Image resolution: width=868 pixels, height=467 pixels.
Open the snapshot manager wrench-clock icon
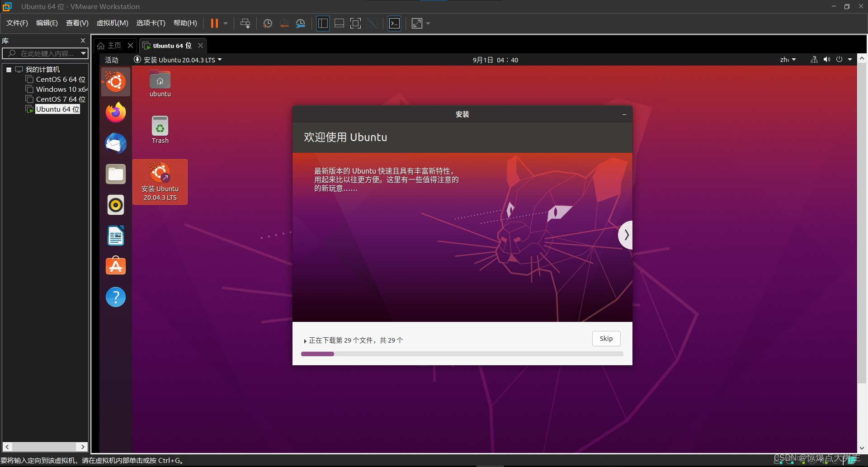click(x=300, y=23)
